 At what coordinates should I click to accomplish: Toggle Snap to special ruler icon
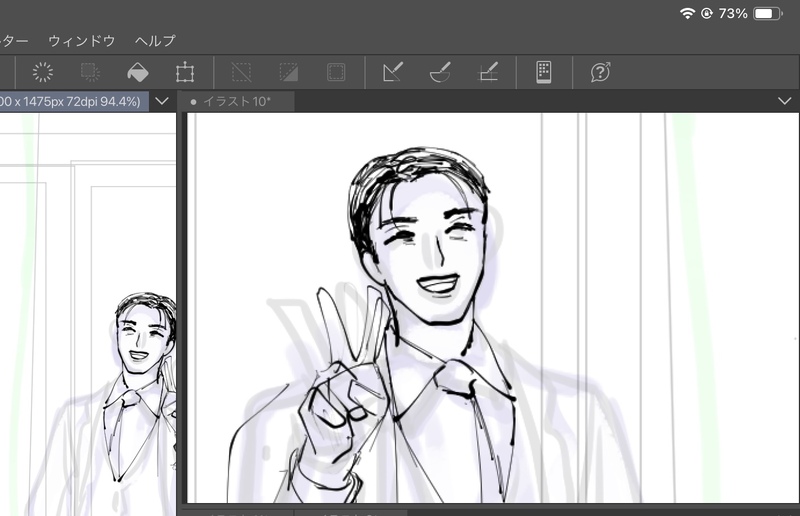(440, 72)
